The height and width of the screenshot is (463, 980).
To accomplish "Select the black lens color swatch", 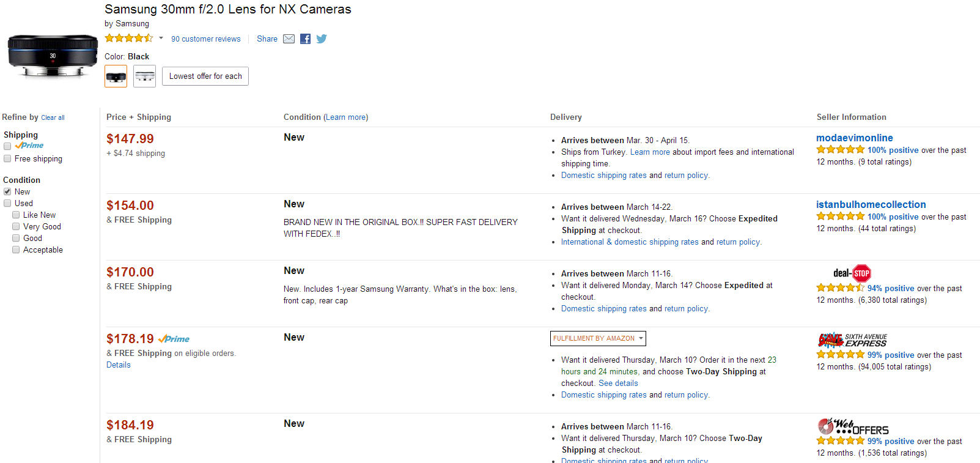I will [x=116, y=76].
